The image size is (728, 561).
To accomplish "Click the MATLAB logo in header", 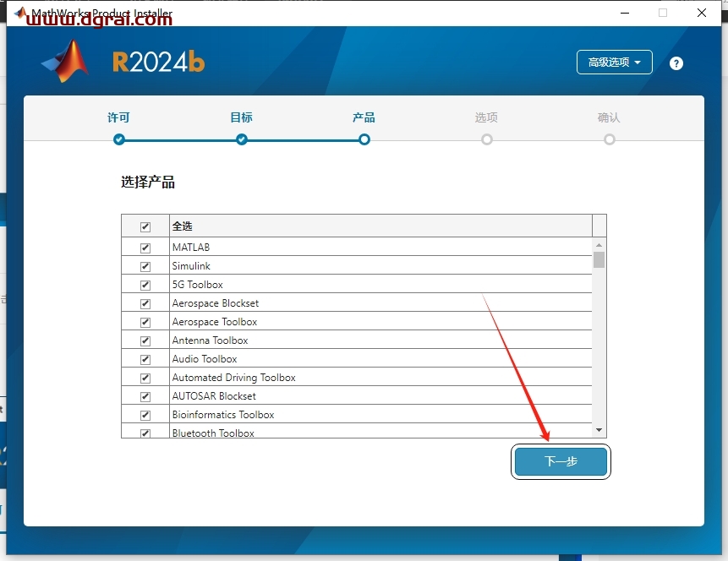I will coord(66,62).
